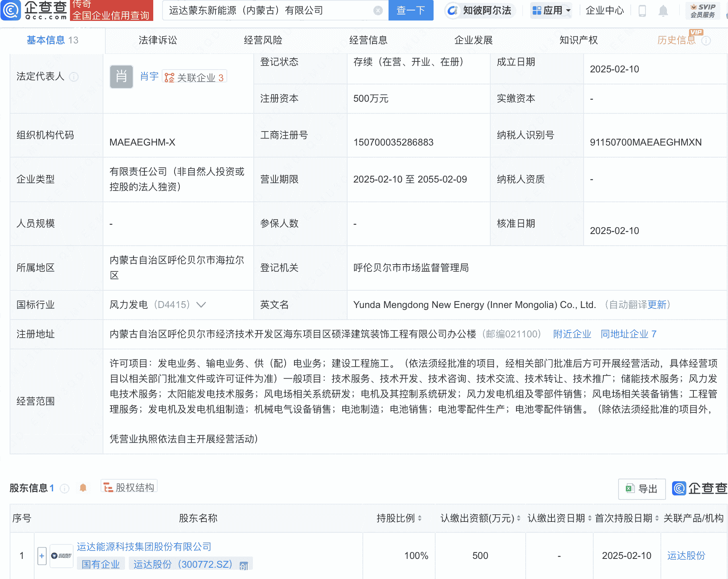
Task: Open the 知识产权 tab
Action: click(x=578, y=40)
